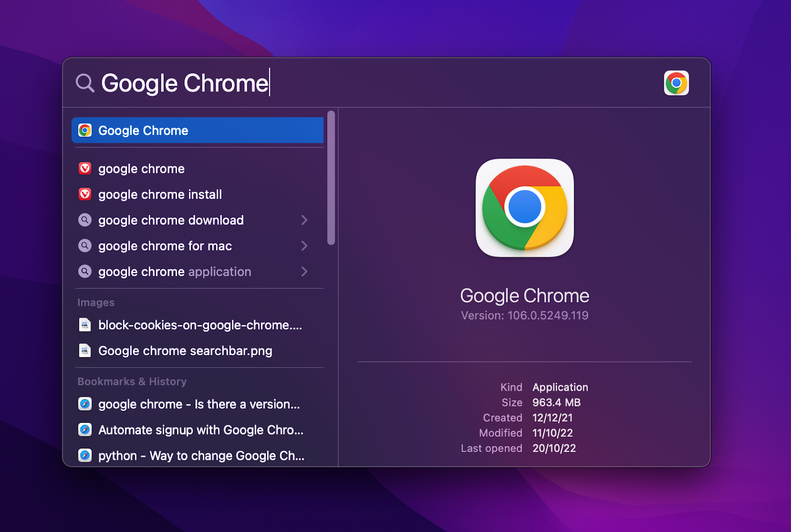791x532 pixels.
Task: Click the results list scrollbar
Action: (331, 178)
